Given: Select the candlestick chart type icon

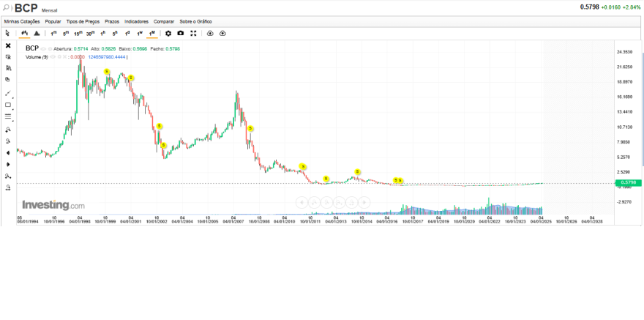Looking at the screenshot, I should [24, 33].
